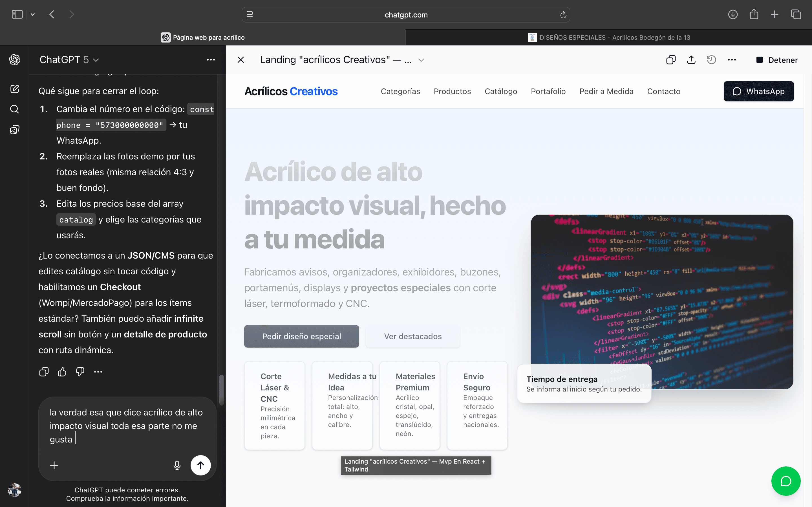
Task: Open ChatGPT 5 model selector
Action: pyautogui.click(x=69, y=60)
